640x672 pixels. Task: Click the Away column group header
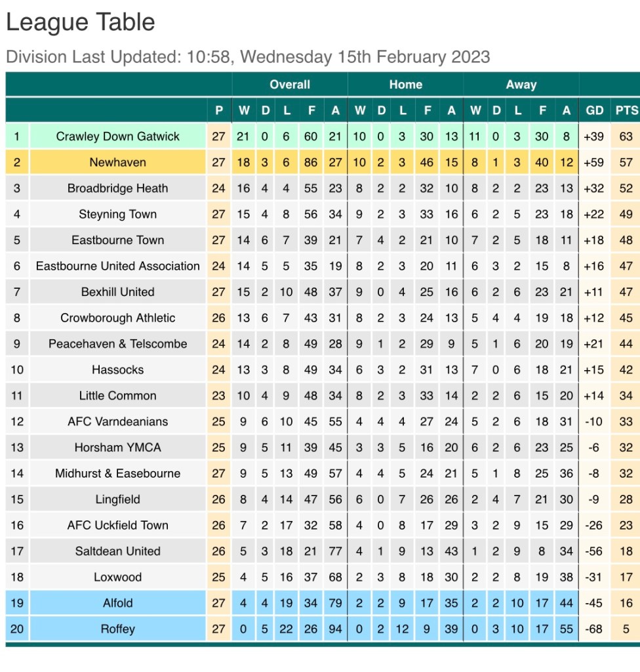(x=521, y=85)
